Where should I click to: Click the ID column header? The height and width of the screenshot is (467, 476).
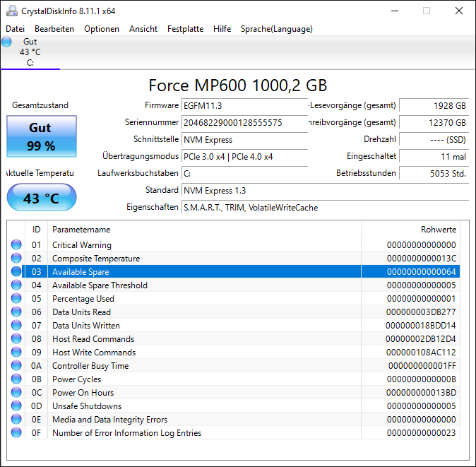pyautogui.click(x=36, y=230)
